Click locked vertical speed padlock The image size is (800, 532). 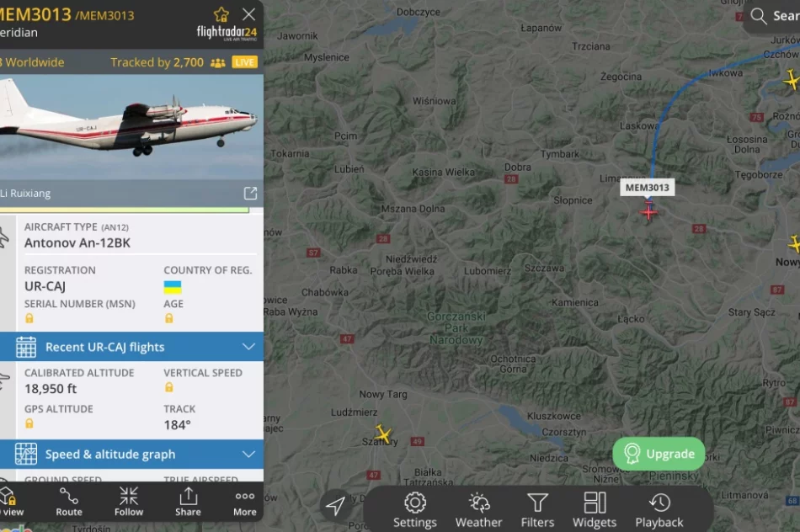pyautogui.click(x=169, y=387)
